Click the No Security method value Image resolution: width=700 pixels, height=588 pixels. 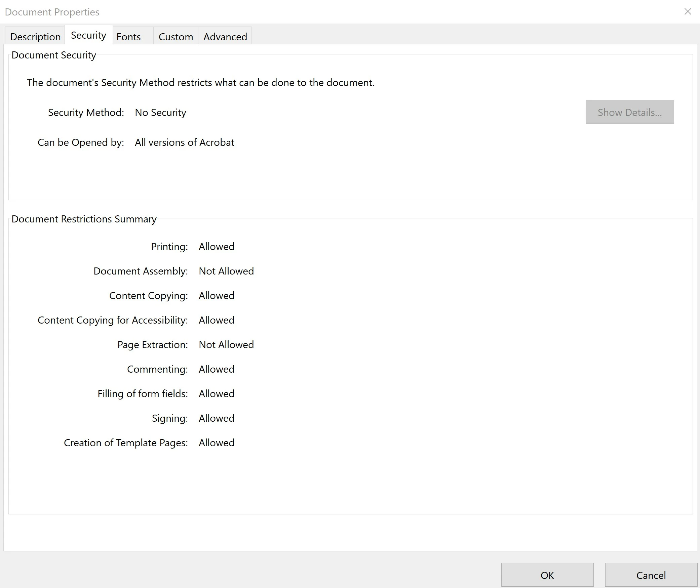[x=160, y=113]
